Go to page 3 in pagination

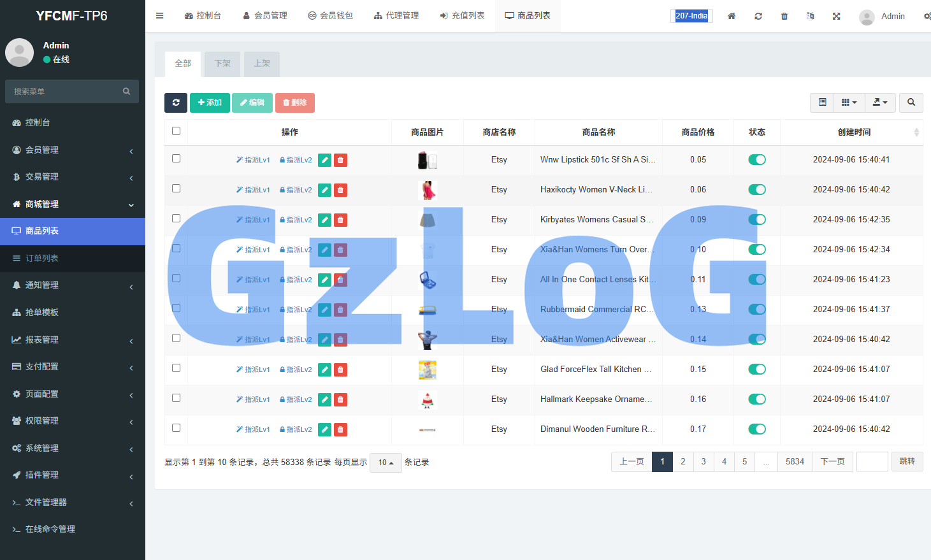pos(704,462)
